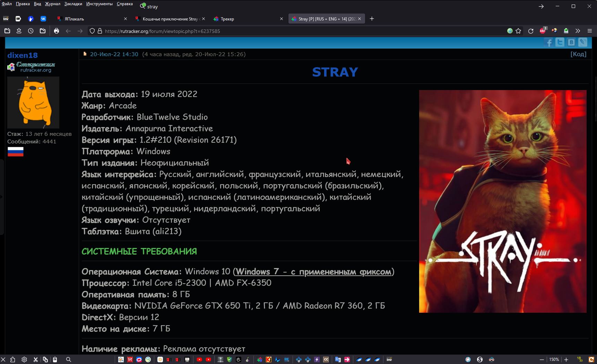The height and width of the screenshot is (364, 597).
Task: Click the site security padlock icon
Action: click(100, 31)
